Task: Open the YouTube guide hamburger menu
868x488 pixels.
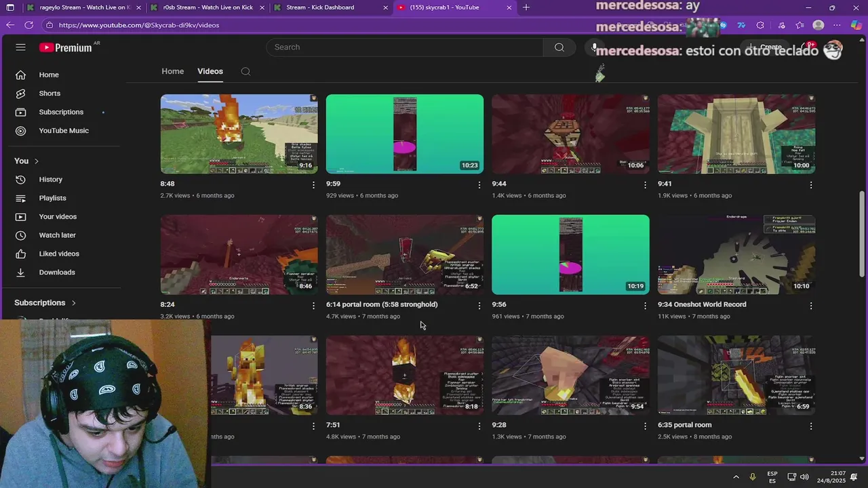Action: click(x=20, y=47)
